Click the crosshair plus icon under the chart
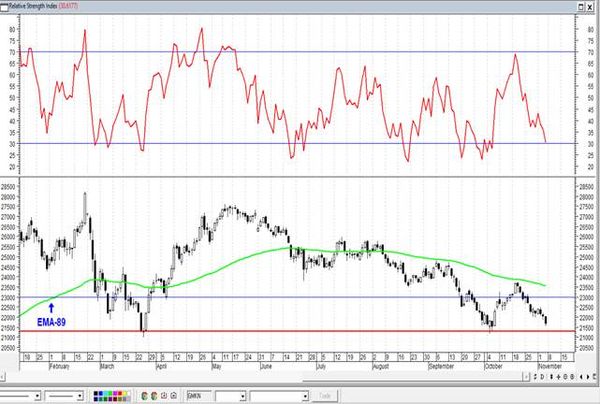The width and height of the screenshot is (600, 404). coord(558,377)
